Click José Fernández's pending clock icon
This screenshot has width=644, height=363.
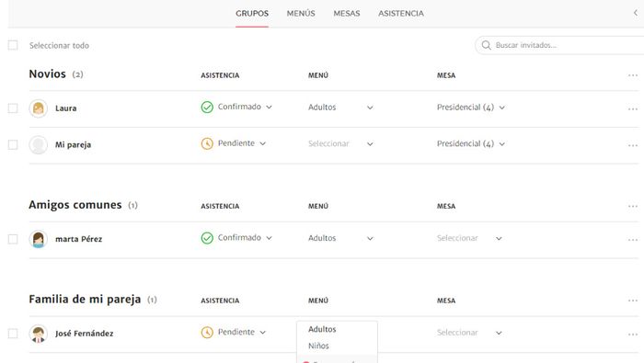[207, 333]
